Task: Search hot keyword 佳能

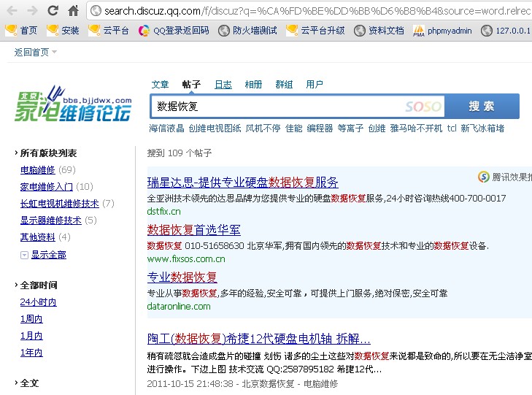Action: pos(294,129)
